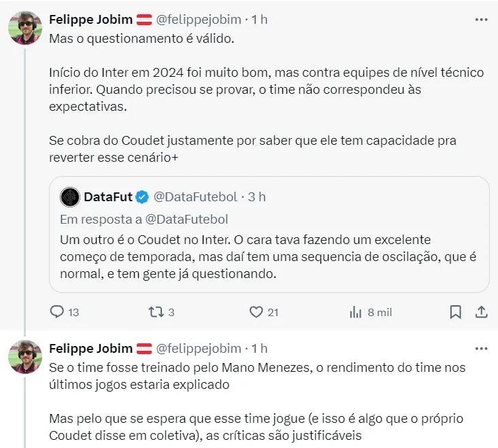Open more options on the second tweet
The height and width of the screenshot is (448, 498).
[480, 348]
